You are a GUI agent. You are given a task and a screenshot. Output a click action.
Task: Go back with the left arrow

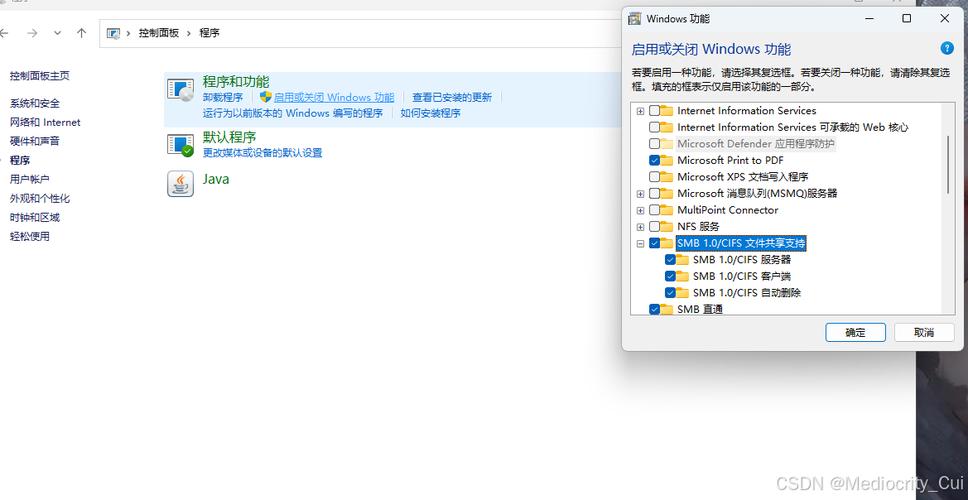[5, 33]
